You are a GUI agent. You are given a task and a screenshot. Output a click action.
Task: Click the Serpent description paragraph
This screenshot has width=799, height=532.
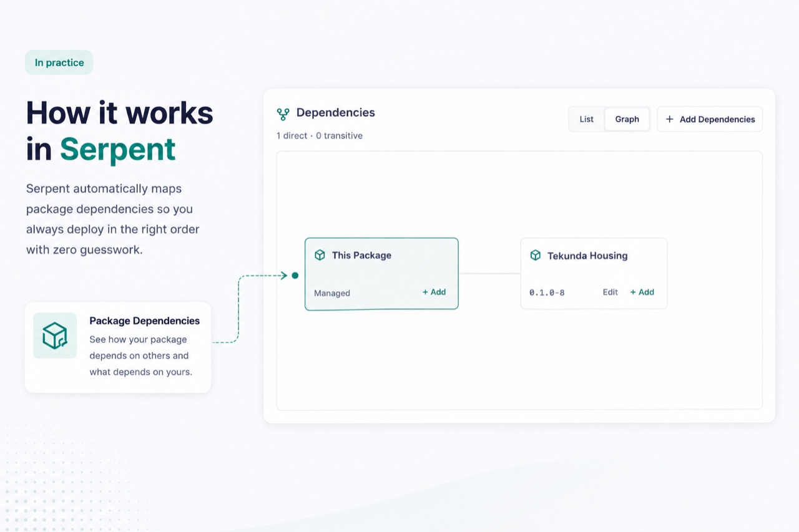[113, 219]
